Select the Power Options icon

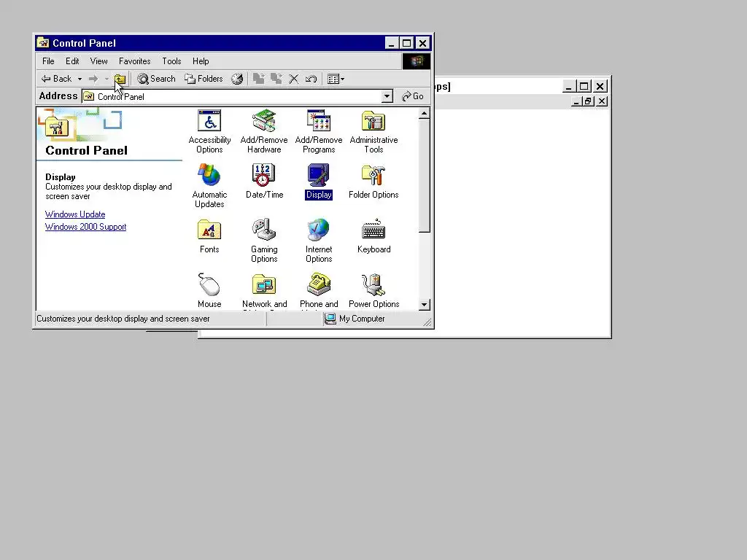373,291
